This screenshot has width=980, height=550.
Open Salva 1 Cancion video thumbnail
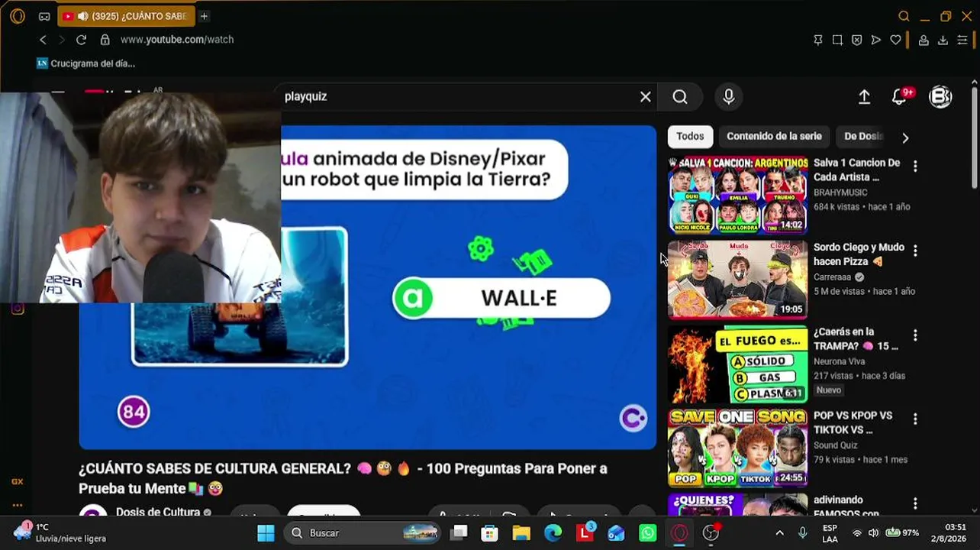[737, 195]
